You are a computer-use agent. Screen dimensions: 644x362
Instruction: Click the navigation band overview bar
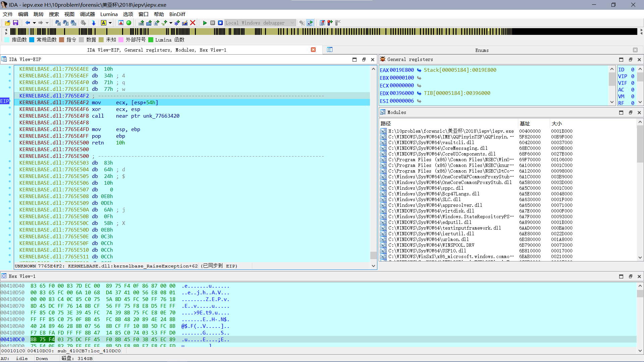pos(324,32)
